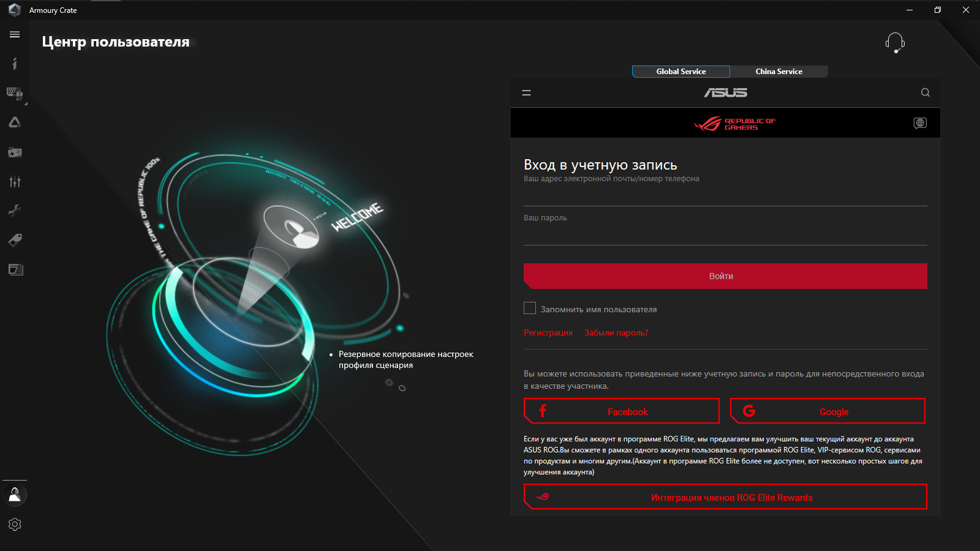The height and width of the screenshot is (551, 980).
Task: Click the Facebook sign-in button
Action: coord(621,411)
